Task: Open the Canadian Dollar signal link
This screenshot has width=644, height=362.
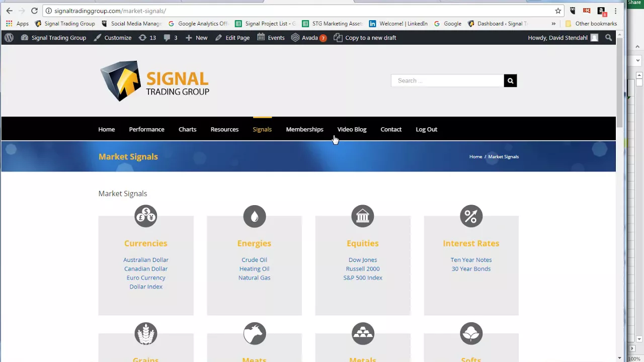Action: click(x=146, y=268)
